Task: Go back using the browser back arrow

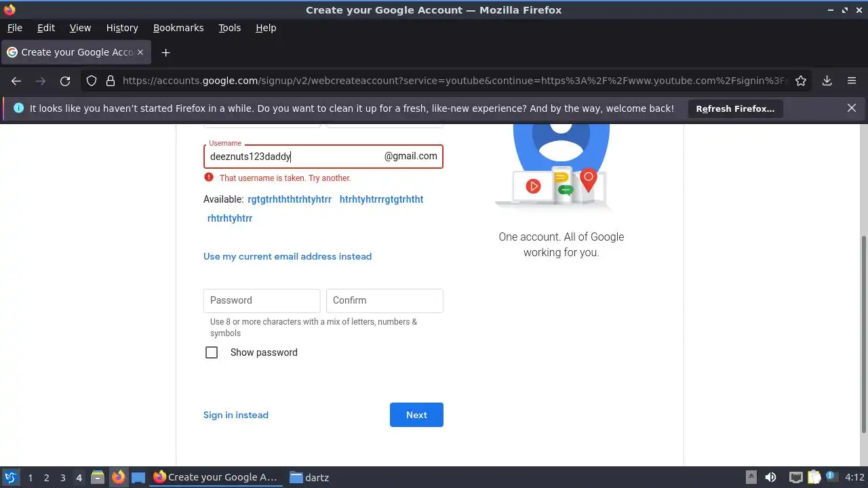Action: point(16,81)
